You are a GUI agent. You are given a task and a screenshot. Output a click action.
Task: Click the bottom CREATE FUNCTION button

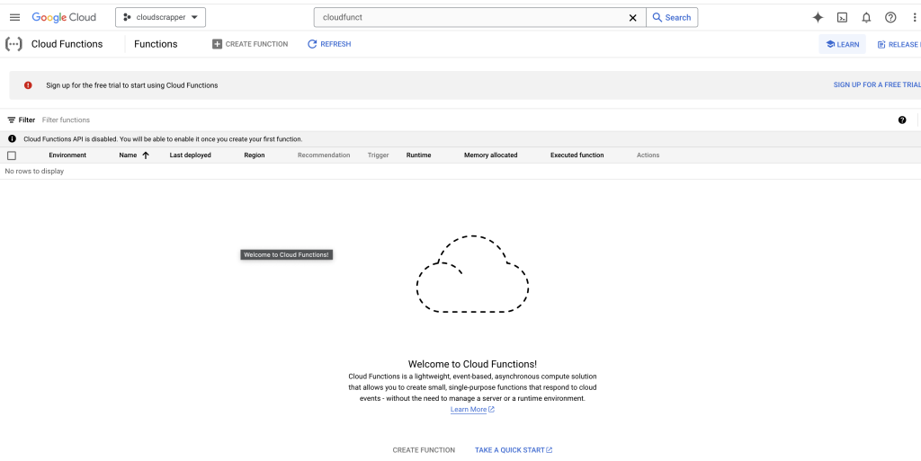click(423, 450)
